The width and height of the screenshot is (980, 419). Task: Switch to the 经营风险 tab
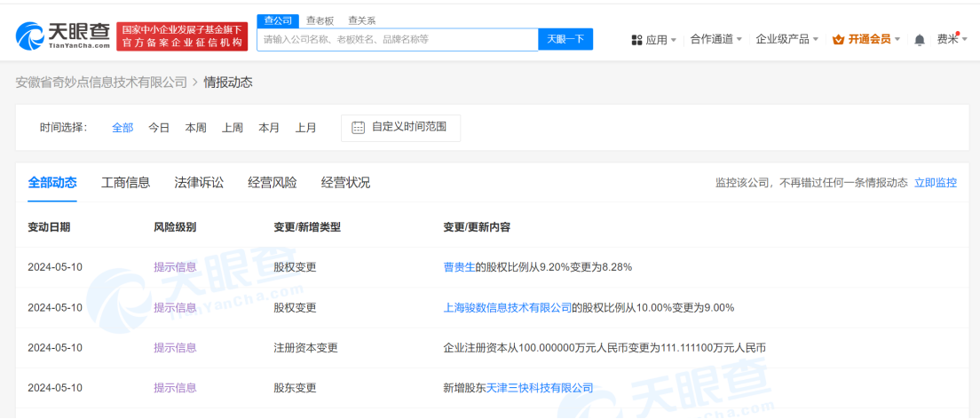pos(272,183)
